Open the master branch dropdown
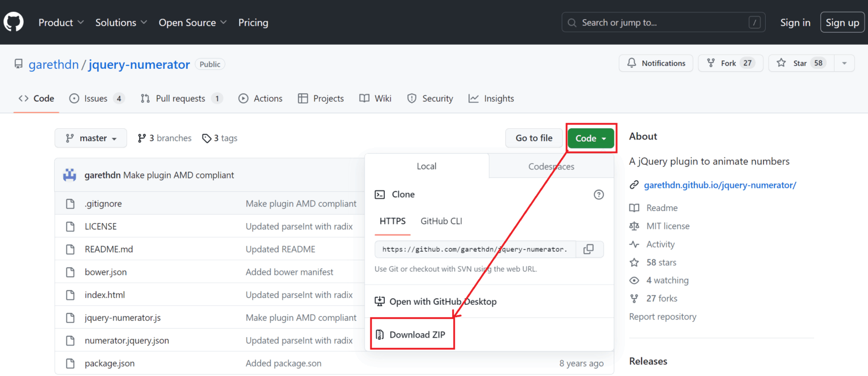The image size is (868, 376). [90, 138]
